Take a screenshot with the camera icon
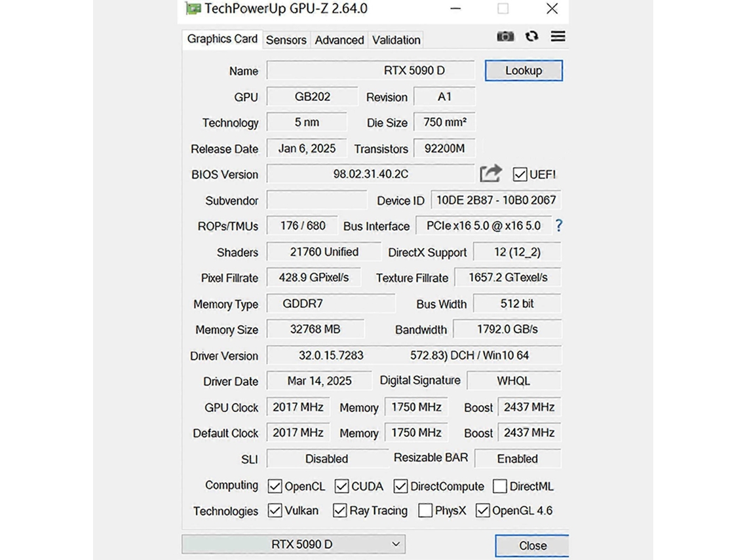This screenshot has width=747, height=560. (505, 37)
